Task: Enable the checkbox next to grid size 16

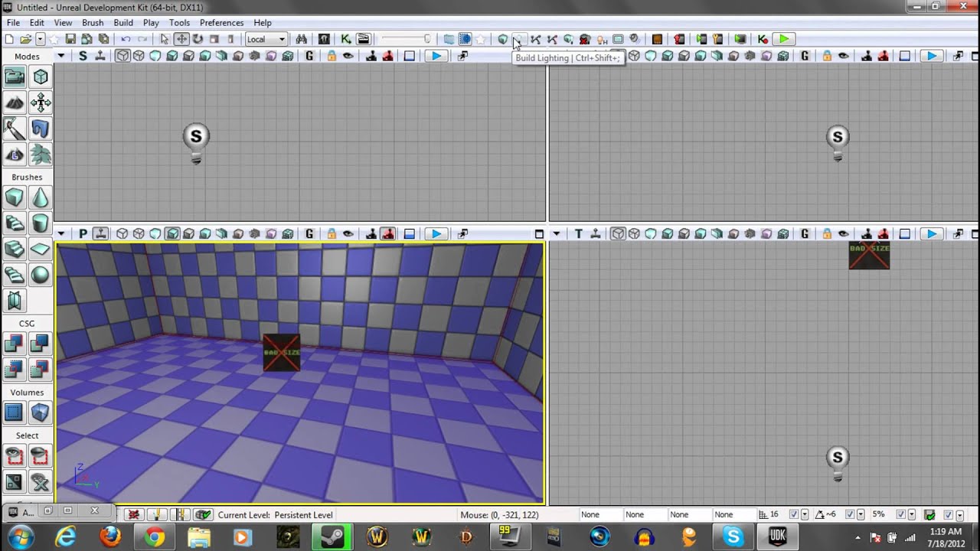Action: point(794,515)
